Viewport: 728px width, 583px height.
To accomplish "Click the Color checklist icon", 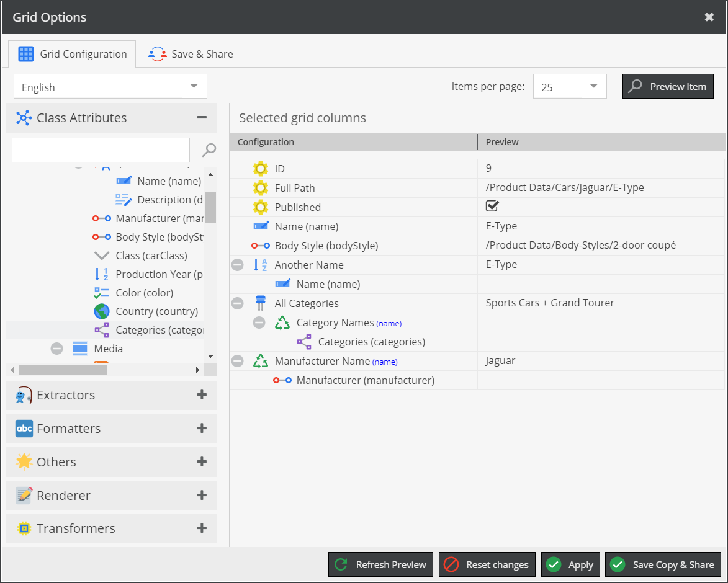I will coord(101,293).
